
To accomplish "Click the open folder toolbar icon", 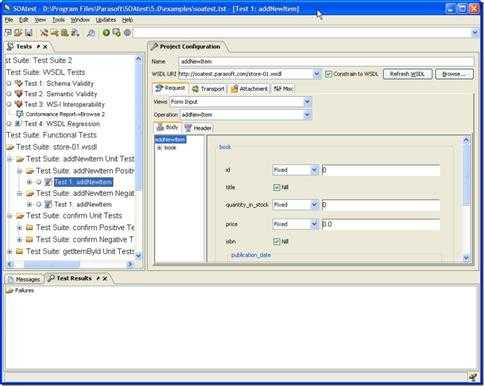I will [18, 33].
